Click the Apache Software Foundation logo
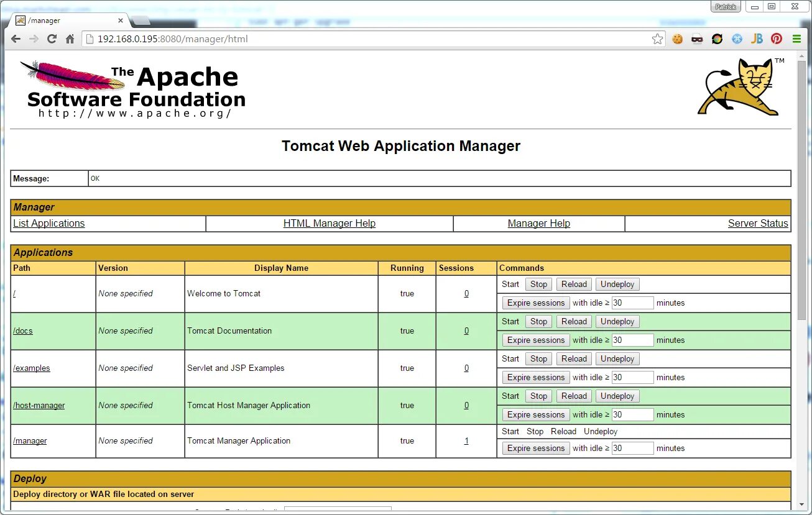This screenshot has height=515, width=812. (x=132, y=89)
